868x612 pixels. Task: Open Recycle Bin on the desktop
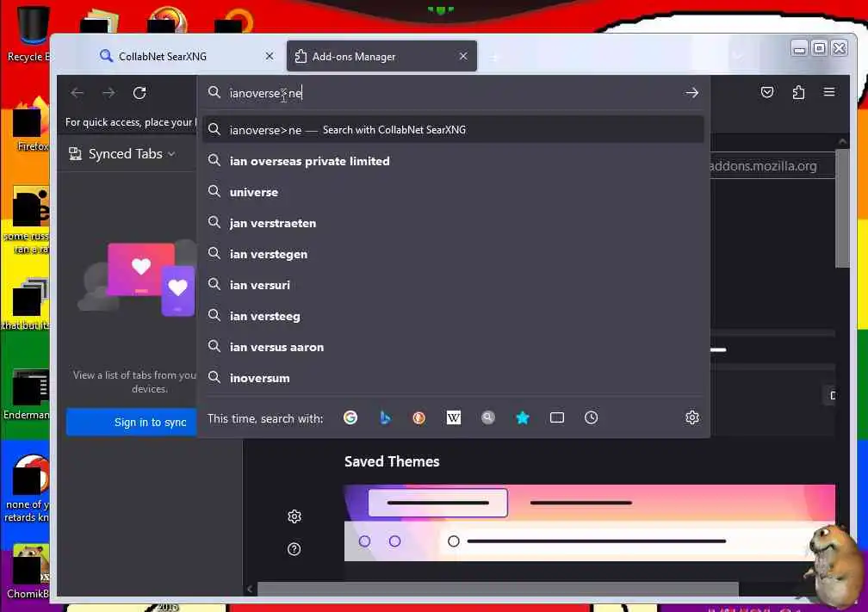pyautogui.click(x=30, y=34)
